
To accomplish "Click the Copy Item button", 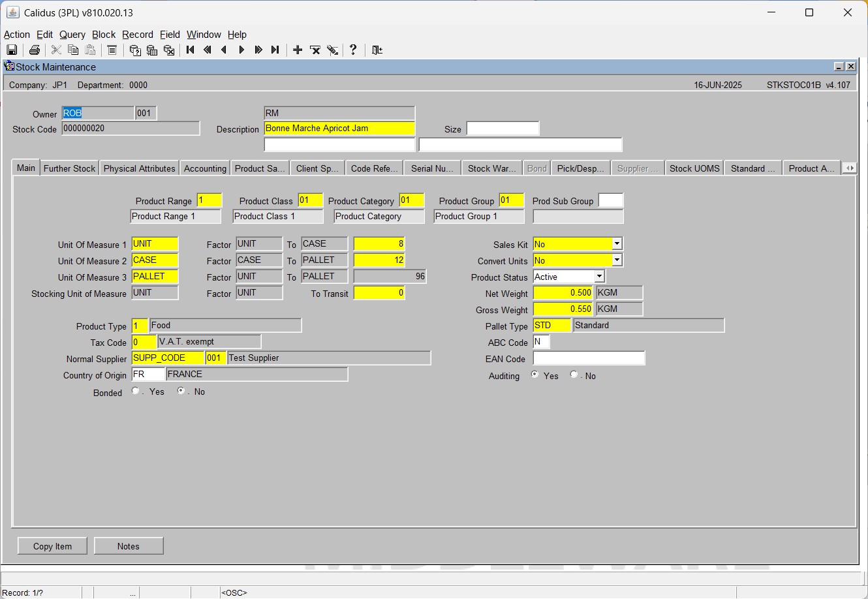I will coord(52,546).
